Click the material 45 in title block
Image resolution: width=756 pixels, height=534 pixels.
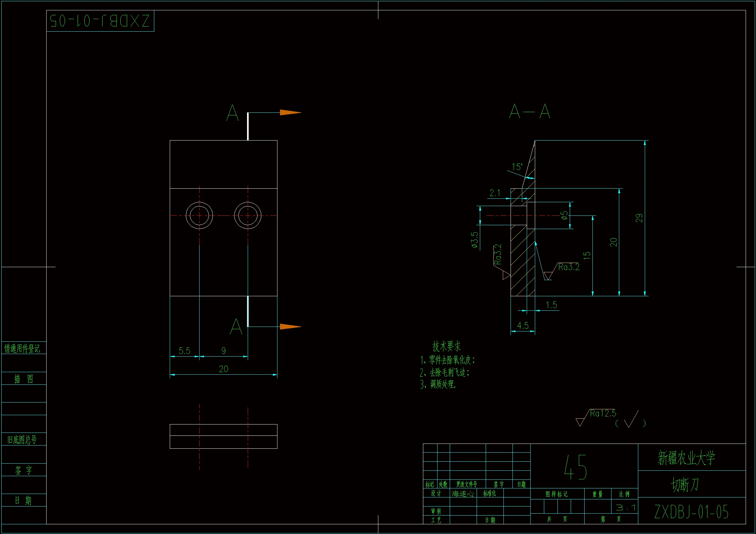[576, 467]
